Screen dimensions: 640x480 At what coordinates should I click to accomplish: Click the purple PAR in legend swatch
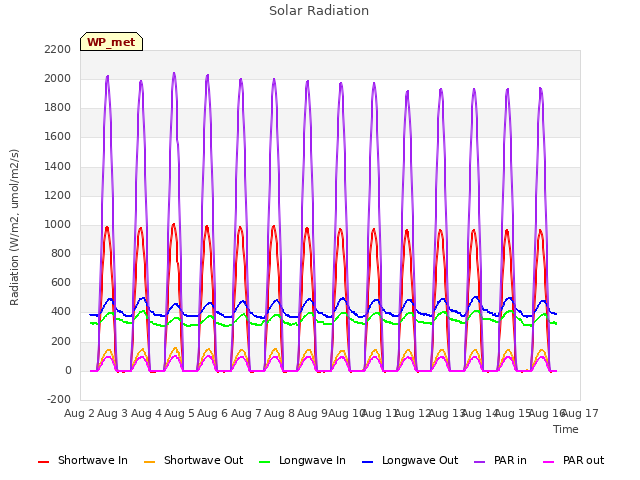coord(480,462)
